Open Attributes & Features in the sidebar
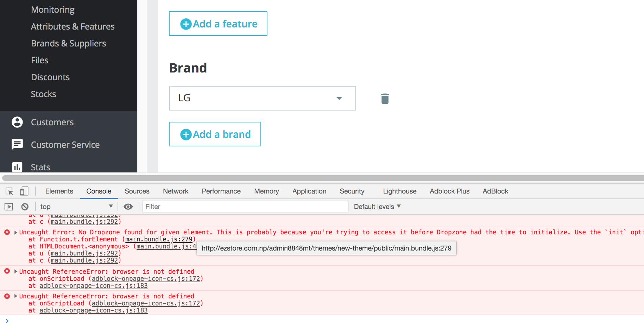 click(x=73, y=26)
